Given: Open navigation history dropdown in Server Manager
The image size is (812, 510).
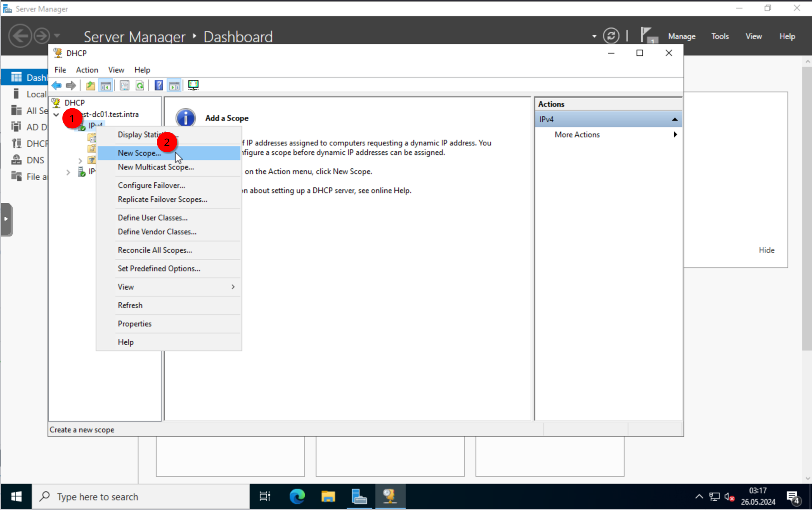Looking at the screenshot, I should click(57, 36).
